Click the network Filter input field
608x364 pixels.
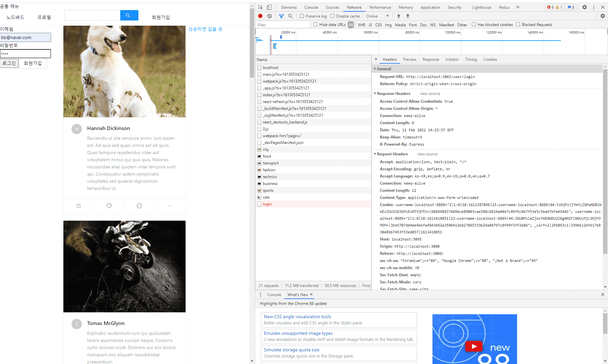(x=283, y=25)
